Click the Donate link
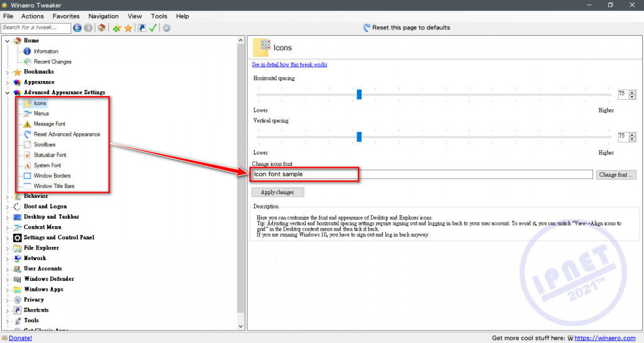The width and height of the screenshot is (644, 343). click(x=20, y=338)
